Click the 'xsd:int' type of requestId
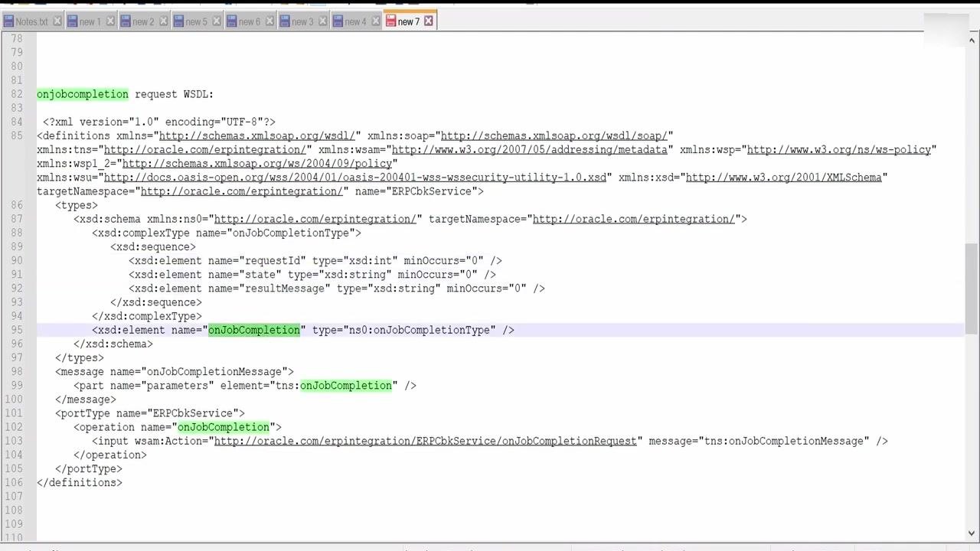 point(371,261)
